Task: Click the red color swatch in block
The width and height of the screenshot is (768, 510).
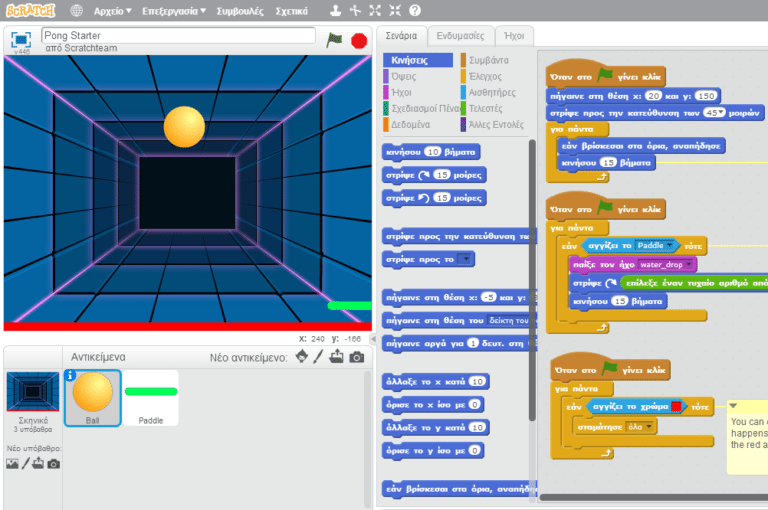Action: pos(677,408)
